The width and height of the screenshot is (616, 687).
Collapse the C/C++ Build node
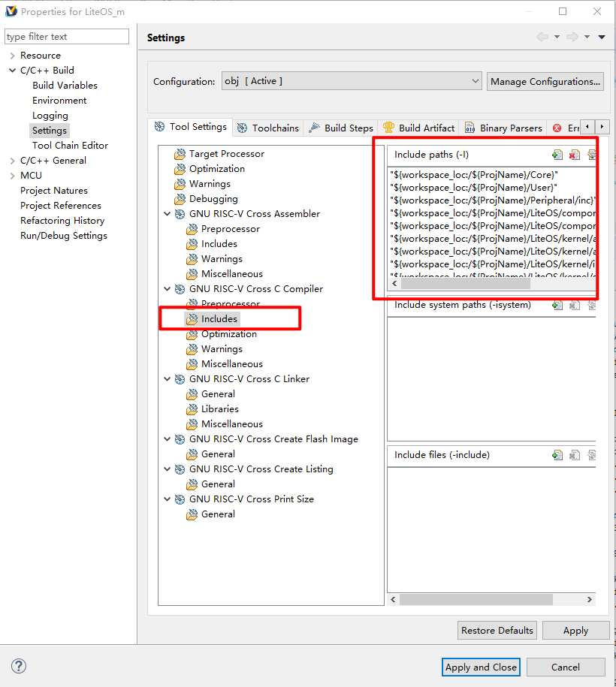pyautogui.click(x=12, y=71)
